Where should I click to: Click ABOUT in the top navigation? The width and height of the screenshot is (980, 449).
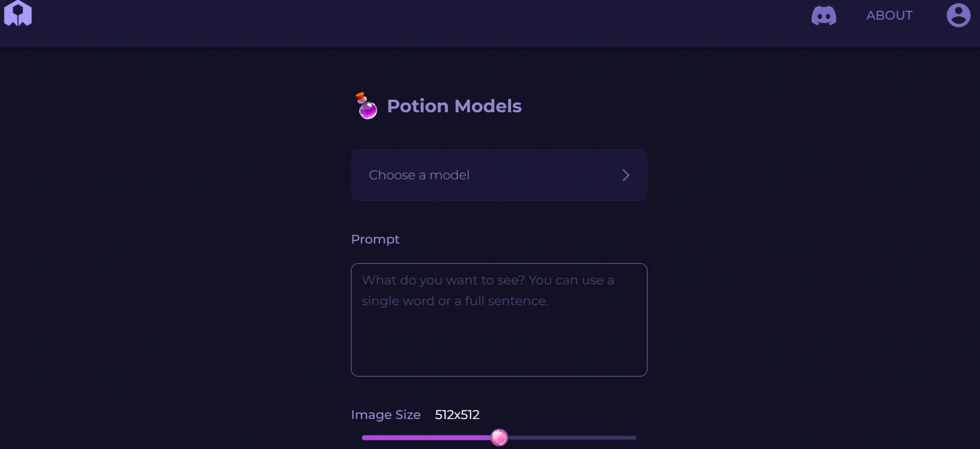point(890,15)
